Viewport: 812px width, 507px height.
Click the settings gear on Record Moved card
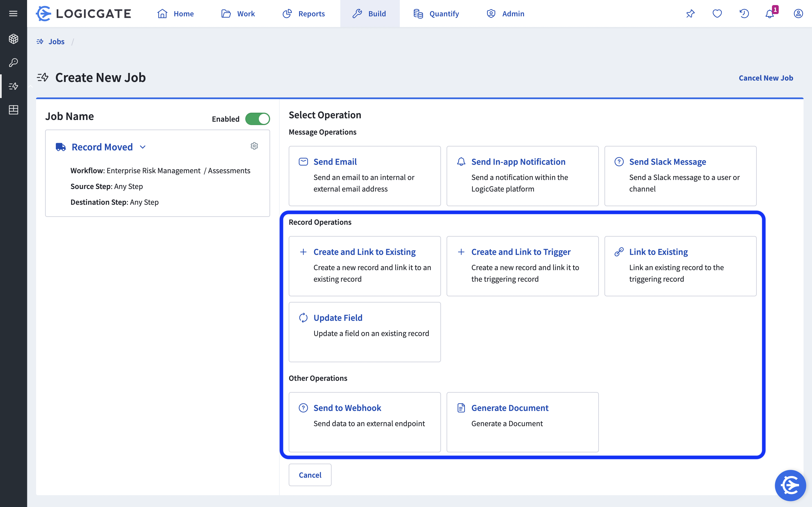(x=254, y=146)
